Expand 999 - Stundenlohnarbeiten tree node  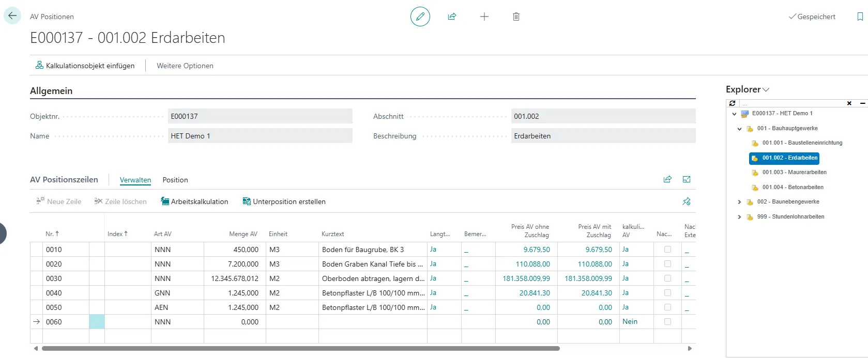[739, 217]
